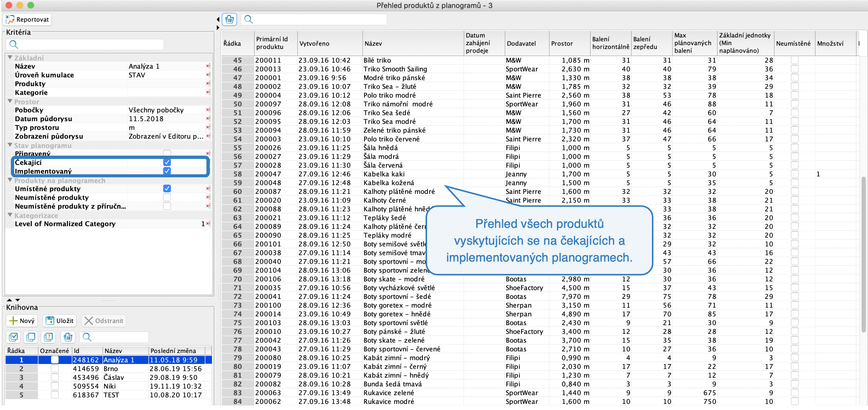Enable the Připravený checkbox

pos(167,153)
